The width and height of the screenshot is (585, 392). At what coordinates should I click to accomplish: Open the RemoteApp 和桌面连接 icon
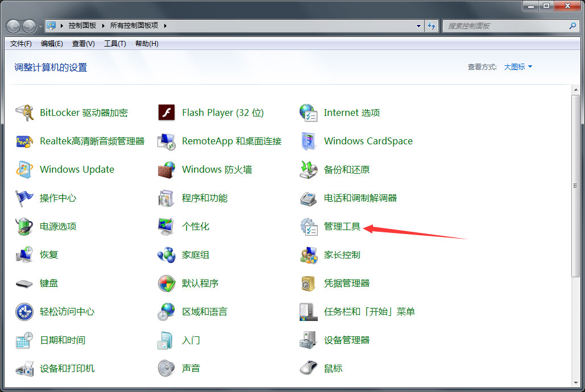click(x=167, y=141)
